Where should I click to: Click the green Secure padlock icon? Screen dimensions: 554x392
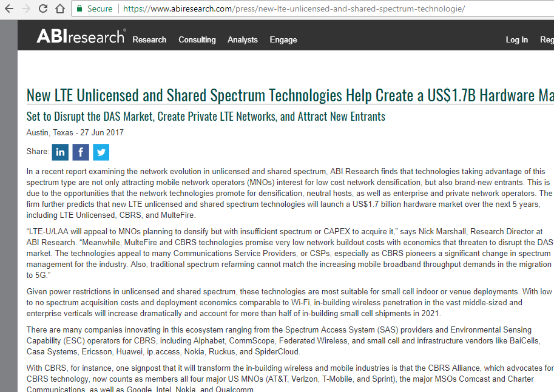pyautogui.click(x=79, y=8)
